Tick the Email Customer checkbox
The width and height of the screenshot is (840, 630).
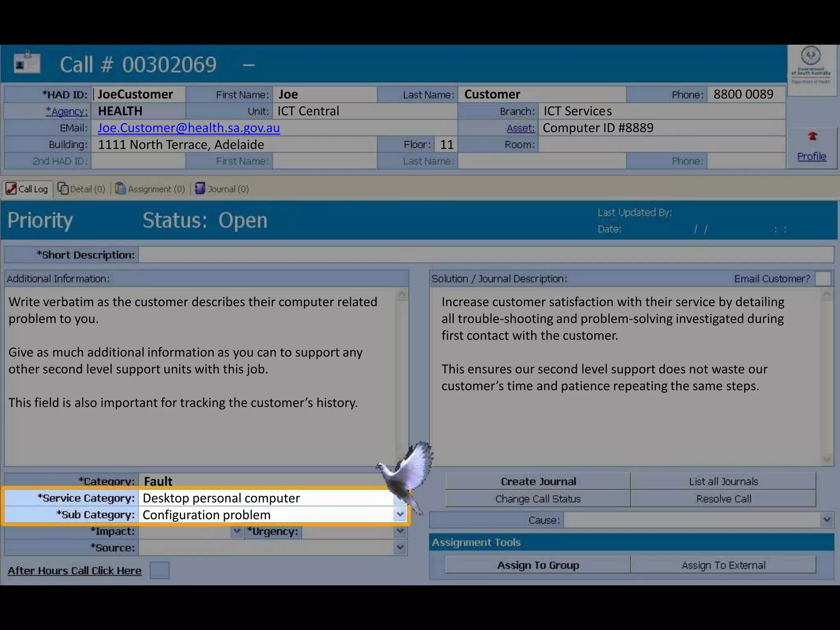coord(823,279)
